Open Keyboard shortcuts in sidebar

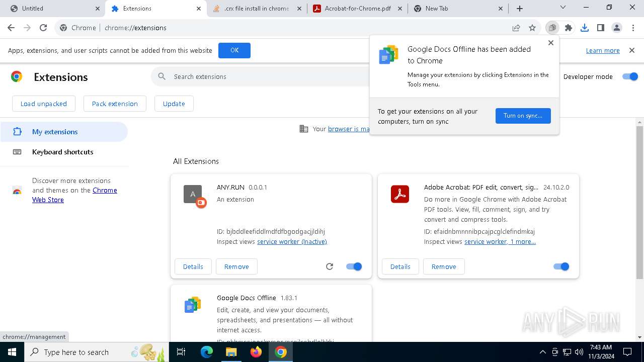[x=64, y=152]
